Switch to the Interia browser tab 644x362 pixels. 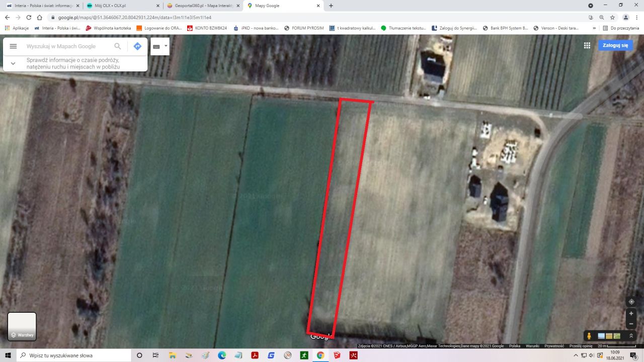(42, 6)
